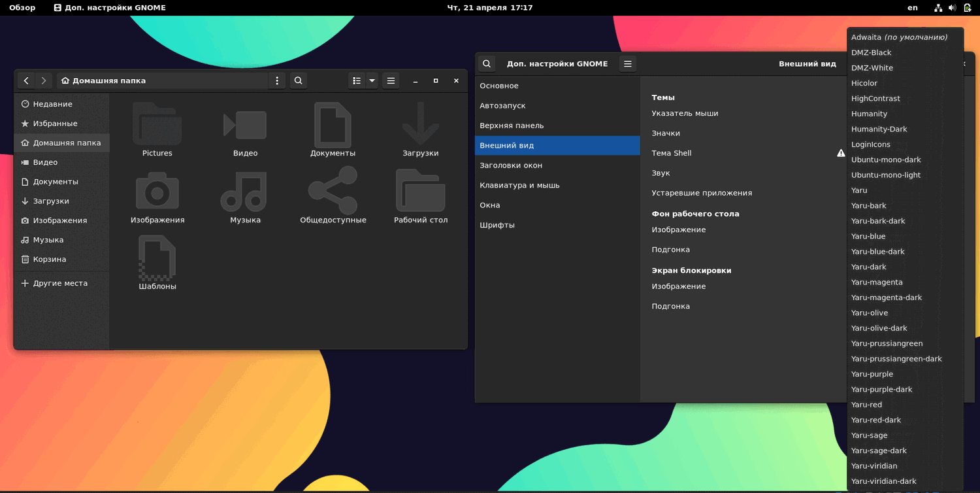Pick Yaru-red in the theme list
980x493 pixels.
905,405
